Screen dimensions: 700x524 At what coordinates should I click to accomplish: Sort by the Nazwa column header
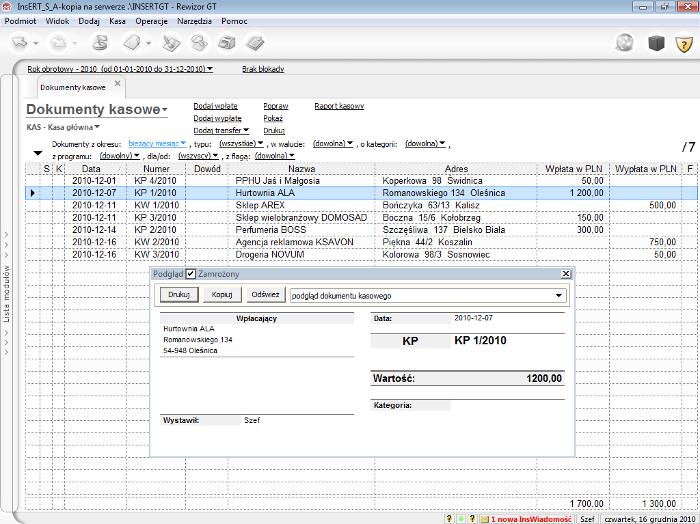point(301,169)
